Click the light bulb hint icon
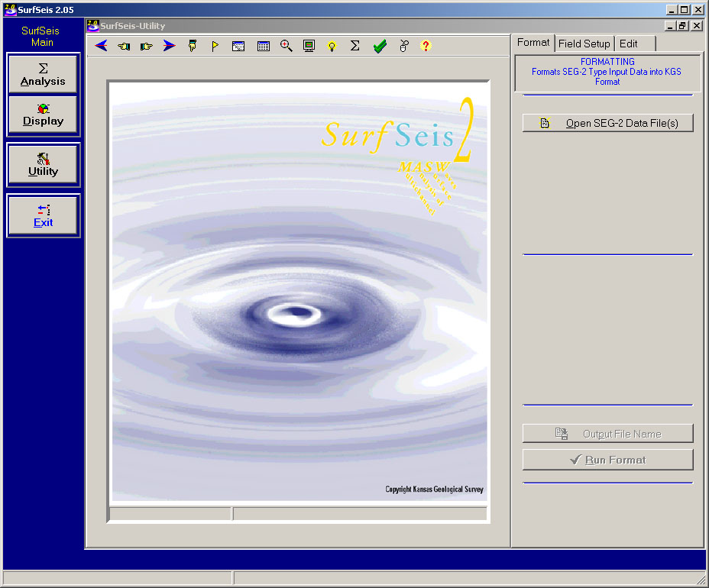This screenshot has height=588, width=709. tap(331, 46)
